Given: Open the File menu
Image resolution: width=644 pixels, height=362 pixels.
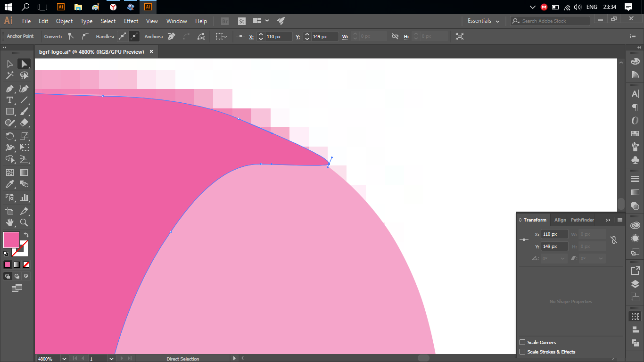Looking at the screenshot, I should [26, 21].
